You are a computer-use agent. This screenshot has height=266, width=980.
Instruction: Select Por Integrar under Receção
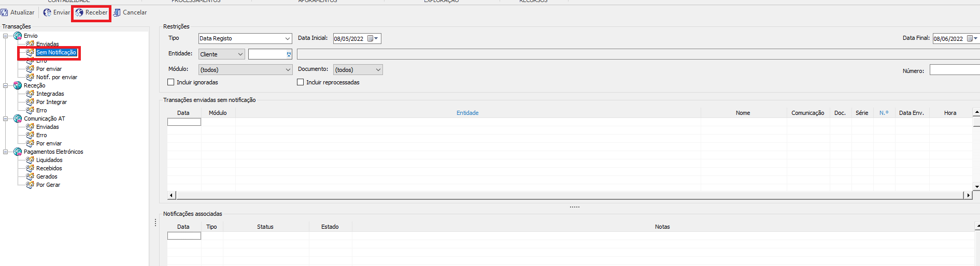coord(51,102)
